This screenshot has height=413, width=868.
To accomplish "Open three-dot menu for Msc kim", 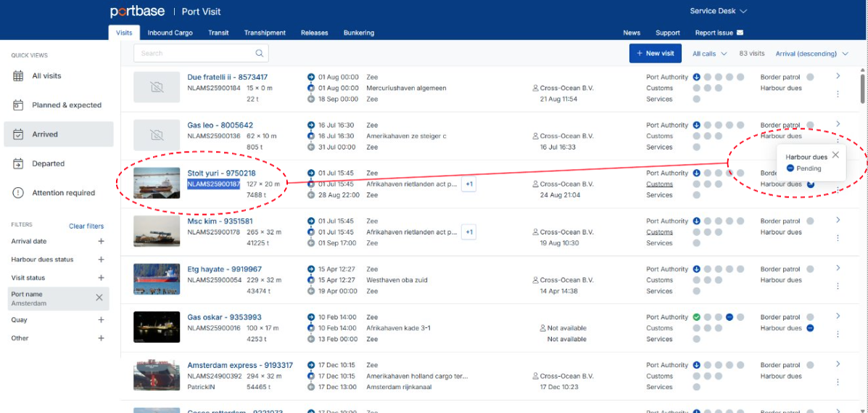I will (838, 238).
